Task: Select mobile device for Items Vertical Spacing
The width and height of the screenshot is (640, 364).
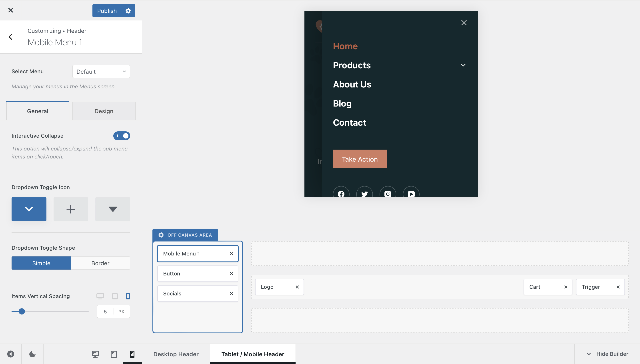Action: point(128,296)
